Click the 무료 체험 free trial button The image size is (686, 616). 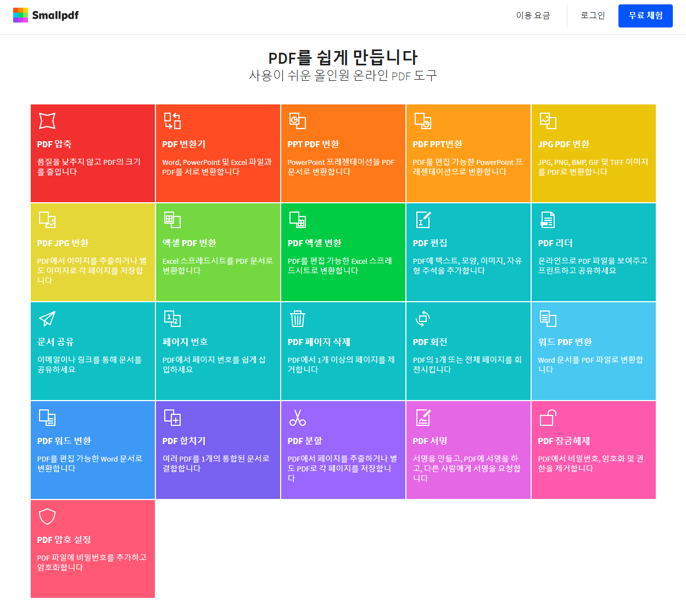coord(645,16)
